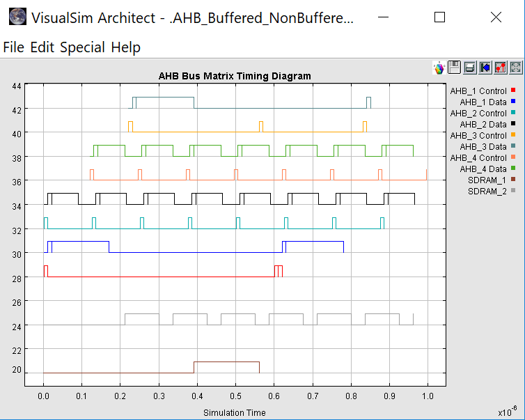Open the Edit menu
The image size is (525, 420).
[42, 47]
